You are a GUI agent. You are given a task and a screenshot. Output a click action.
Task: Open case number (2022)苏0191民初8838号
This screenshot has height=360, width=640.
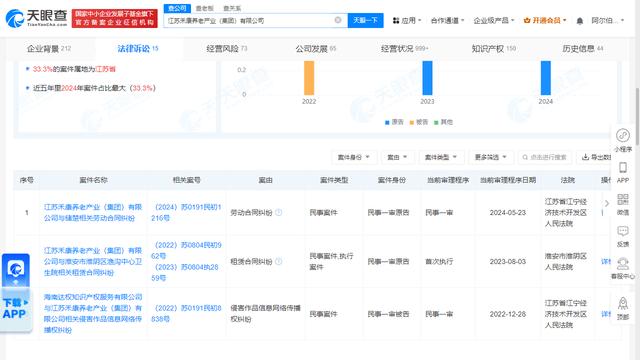click(x=186, y=313)
